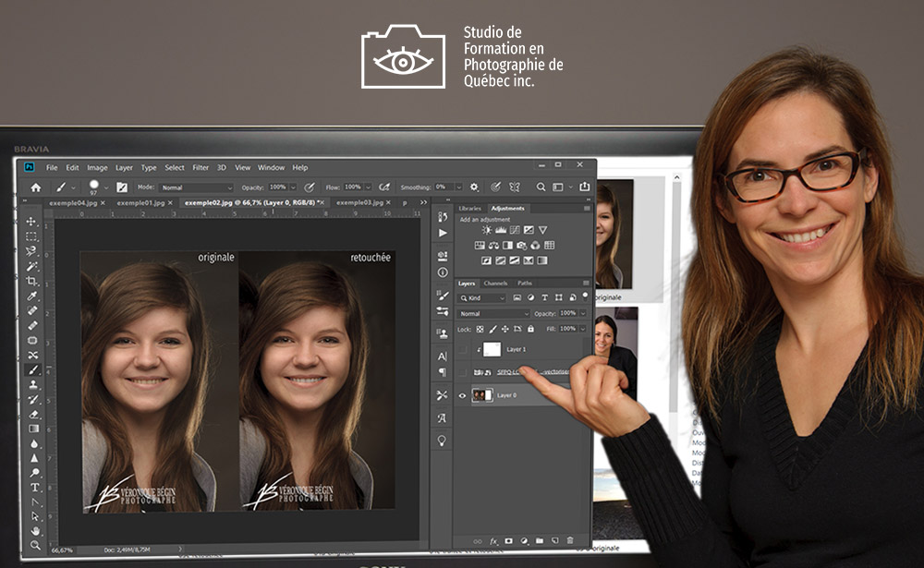Switch to the Libraries tab

coord(469,208)
